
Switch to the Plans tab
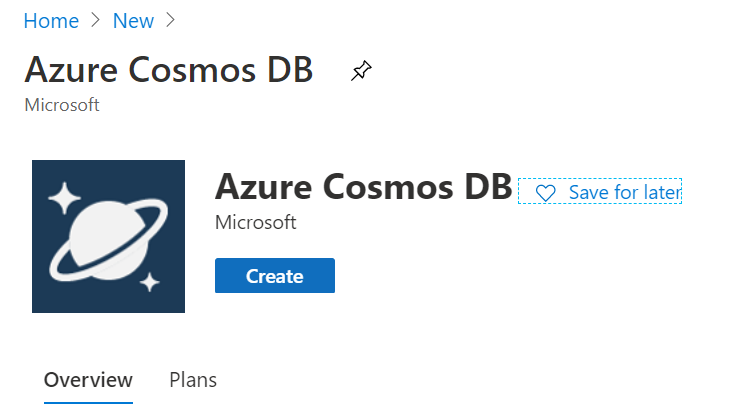pyautogui.click(x=193, y=380)
